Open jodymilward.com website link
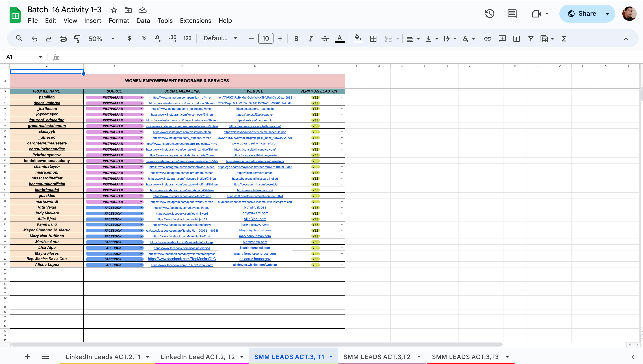 coord(255,213)
